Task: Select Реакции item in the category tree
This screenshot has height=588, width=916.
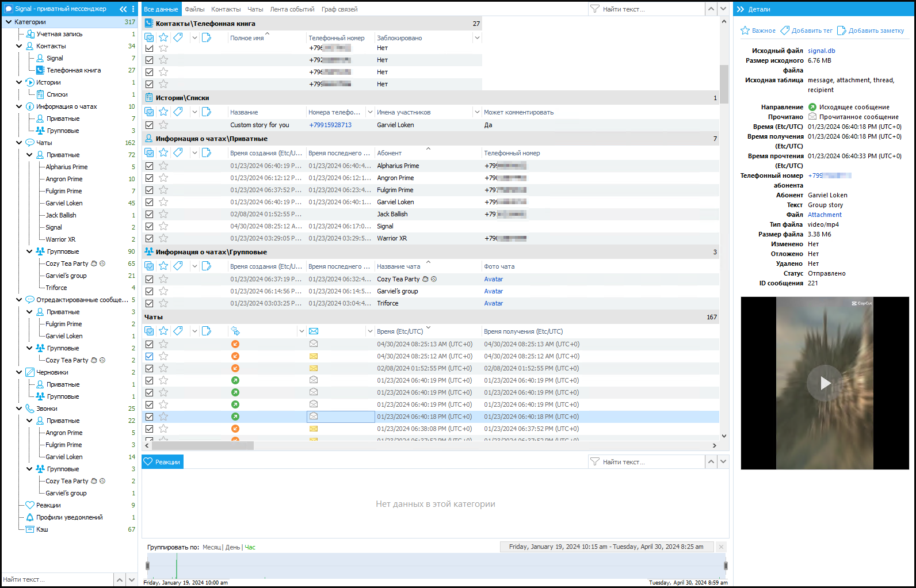Action: pyautogui.click(x=48, y=505)
